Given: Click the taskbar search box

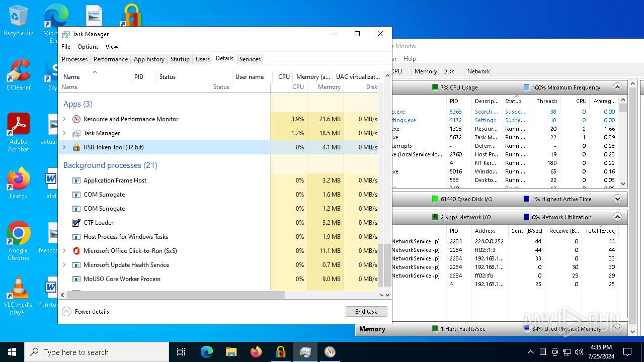Looking at the screenshot, I should pos(97,352).
